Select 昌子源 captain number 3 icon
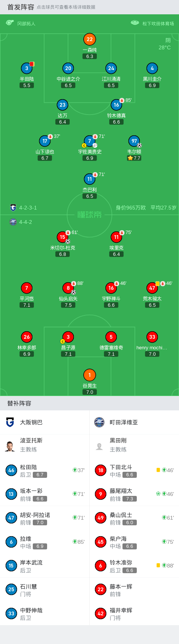 coord(68,337)
